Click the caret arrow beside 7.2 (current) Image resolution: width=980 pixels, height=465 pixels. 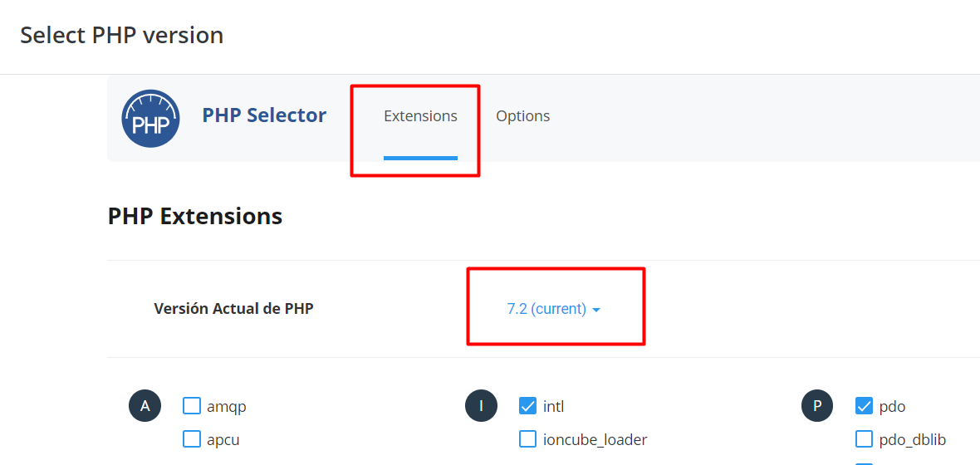click(x=596, y=310)
